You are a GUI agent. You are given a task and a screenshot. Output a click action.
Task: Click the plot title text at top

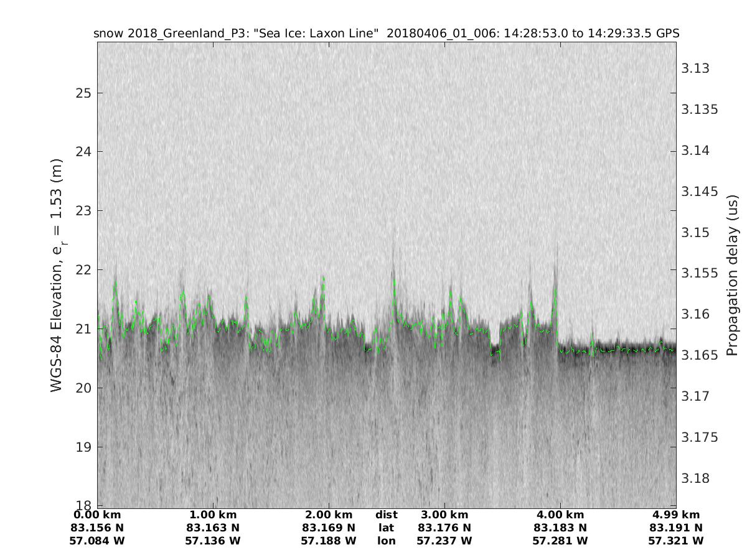[x=386, y=34]
